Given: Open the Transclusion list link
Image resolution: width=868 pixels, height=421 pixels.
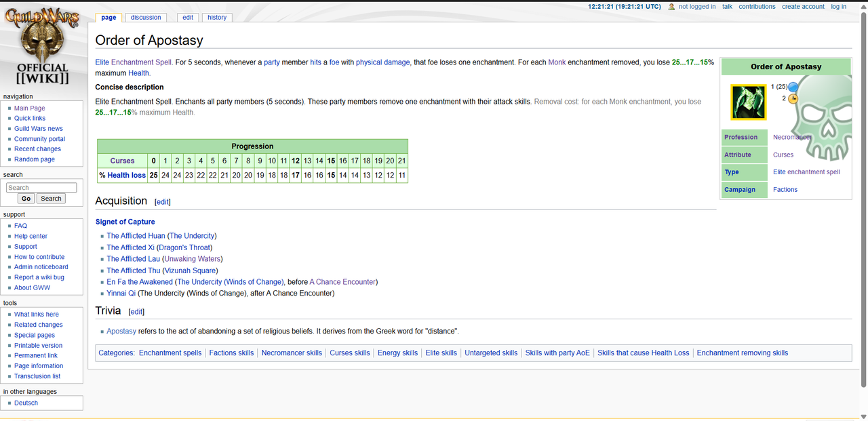Looking at the screenshot, I should pyautogui.click(x=37, y=376).
